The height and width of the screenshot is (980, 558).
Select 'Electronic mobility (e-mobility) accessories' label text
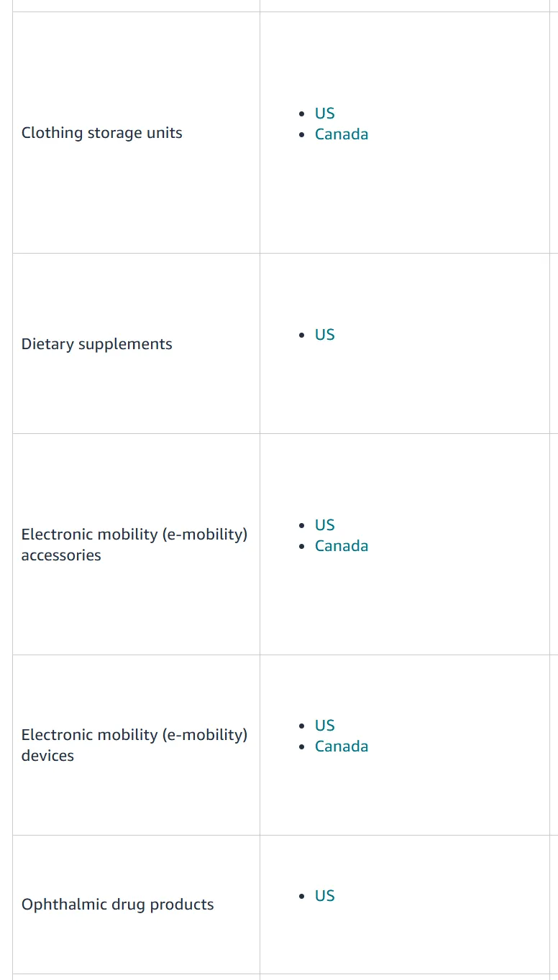tap(134, 545)
